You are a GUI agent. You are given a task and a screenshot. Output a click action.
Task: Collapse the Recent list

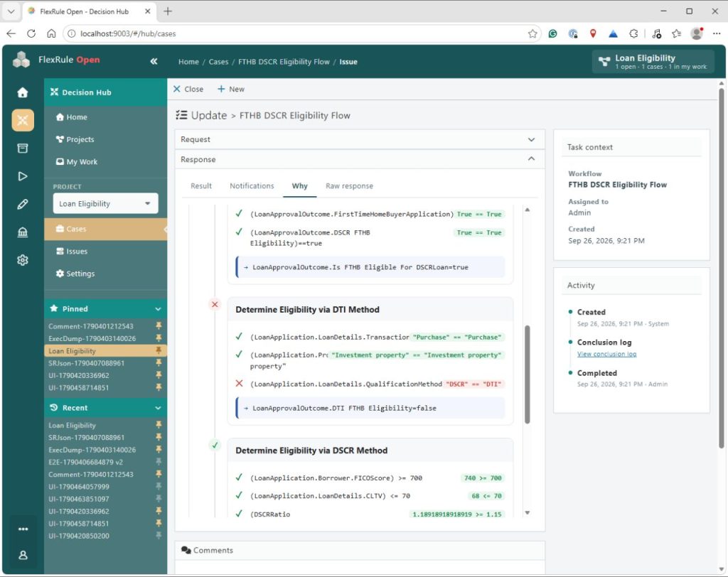pos(158,408)
